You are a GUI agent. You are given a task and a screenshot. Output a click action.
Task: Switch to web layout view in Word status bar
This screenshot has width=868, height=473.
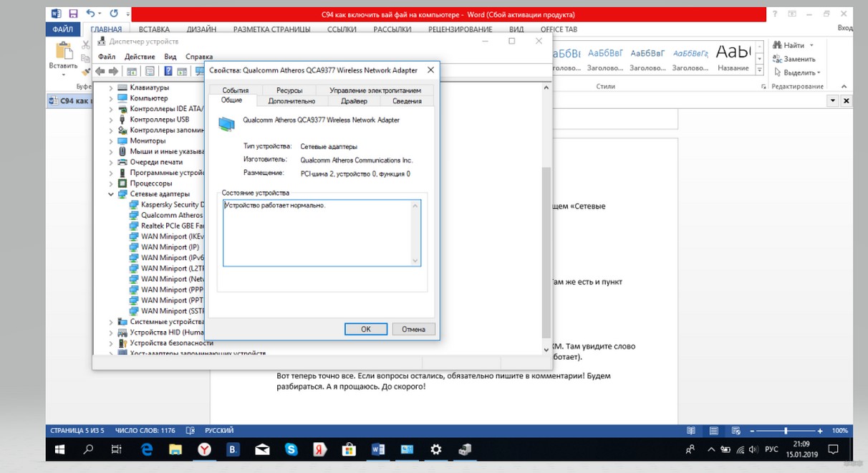(x=736, y=431)
